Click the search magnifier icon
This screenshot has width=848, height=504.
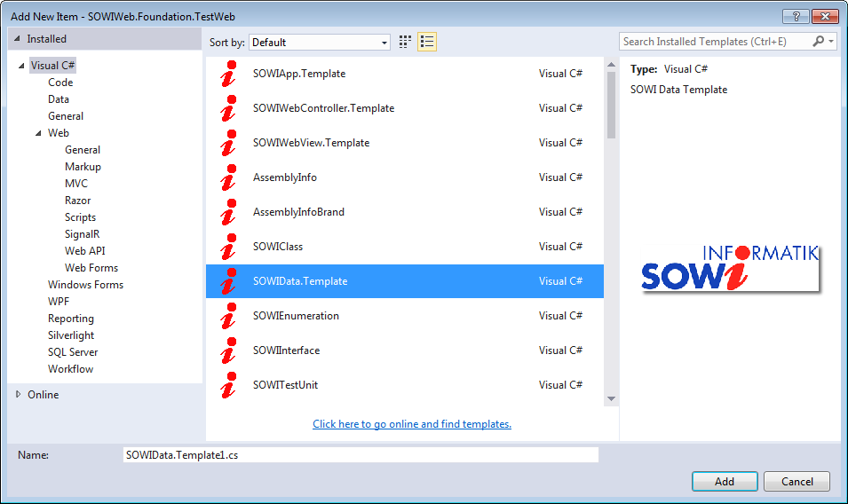819,41
